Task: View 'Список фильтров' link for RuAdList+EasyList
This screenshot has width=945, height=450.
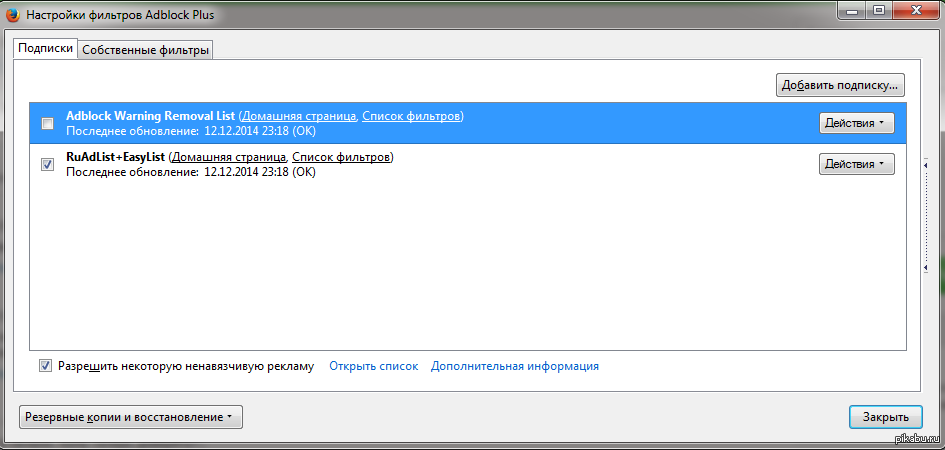Action: point(341,157)
